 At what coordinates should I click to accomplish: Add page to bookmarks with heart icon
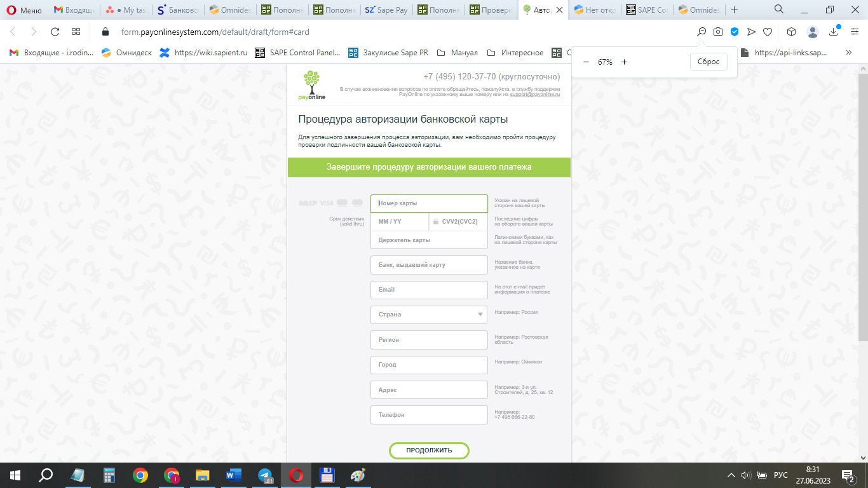(x=768, y=32)
